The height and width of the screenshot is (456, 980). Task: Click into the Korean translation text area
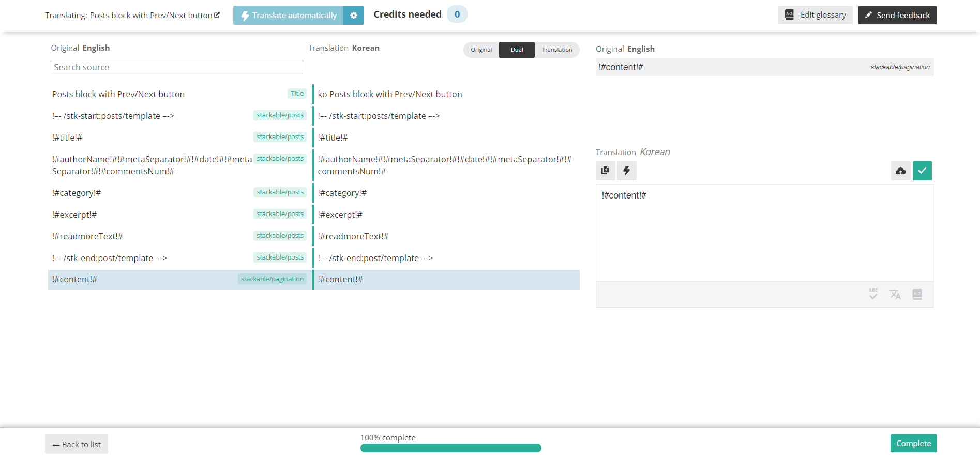point(765,233)
